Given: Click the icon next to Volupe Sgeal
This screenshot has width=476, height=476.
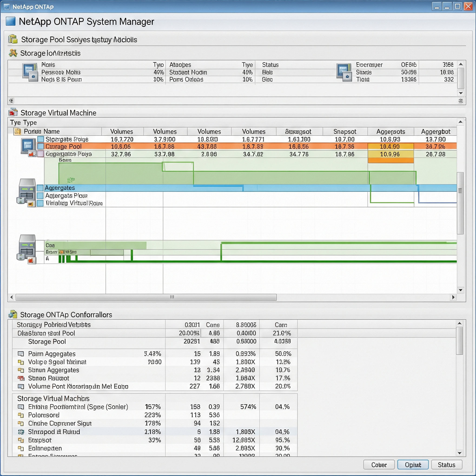Looking at the screenshot, I should pyautogui.click(x=21, y=362).
